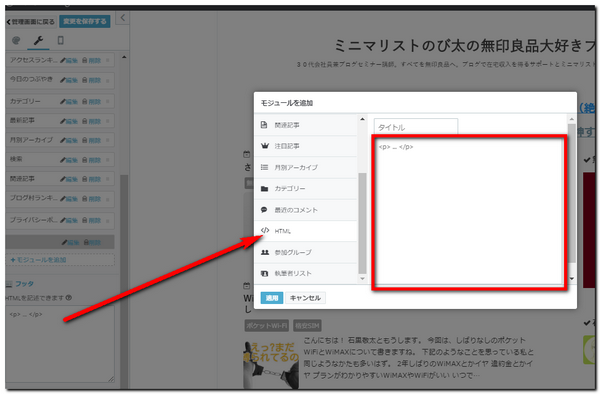This screenshot has width=600, height=394.
Task: Go back via 管理画面に戻る
Action: tap(30, 22)
